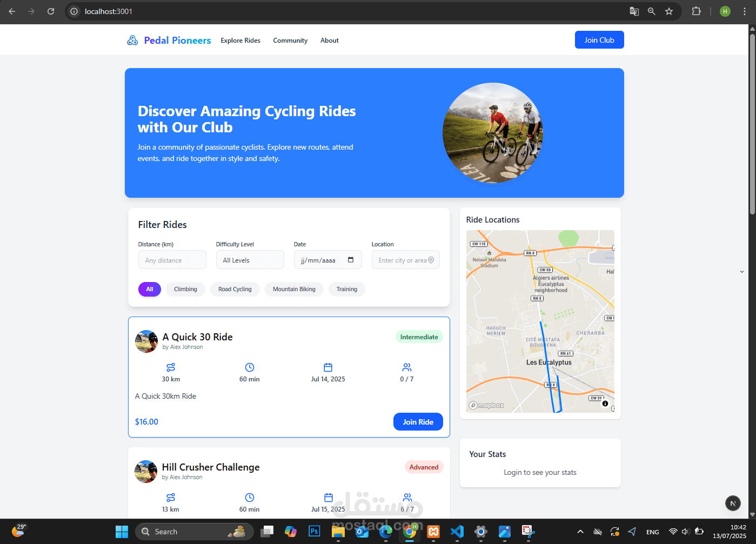Viewport: 756px width, 544px height.
Task: Open the Difficulty Level dropdown
Action: (x=250, y=260)
